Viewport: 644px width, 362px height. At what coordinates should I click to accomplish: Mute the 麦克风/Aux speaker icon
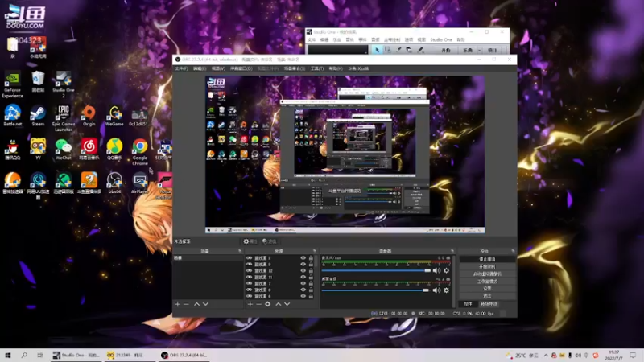pos(436,270)
